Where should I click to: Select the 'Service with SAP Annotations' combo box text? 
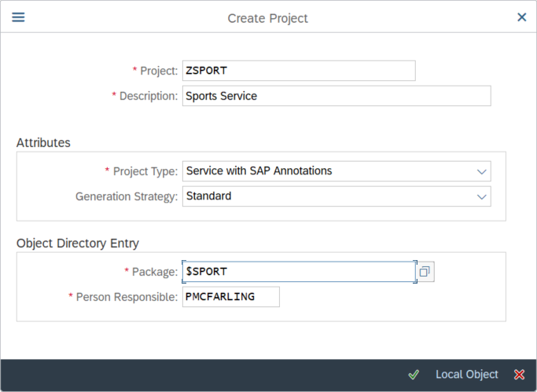point(259,170)
